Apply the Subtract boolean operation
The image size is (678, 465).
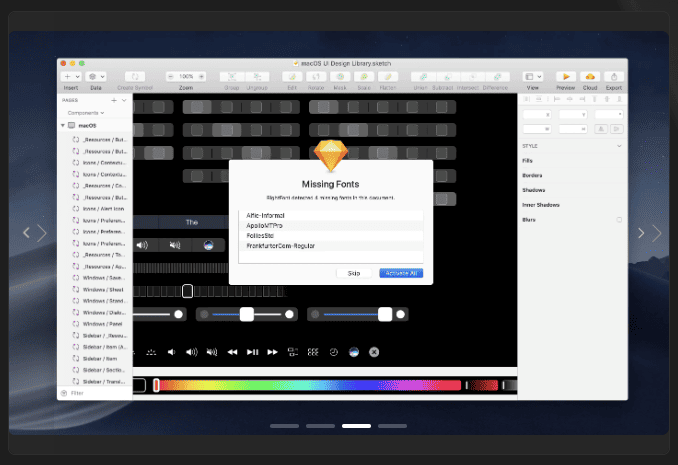pyautogui.click(x=448, y=77)
